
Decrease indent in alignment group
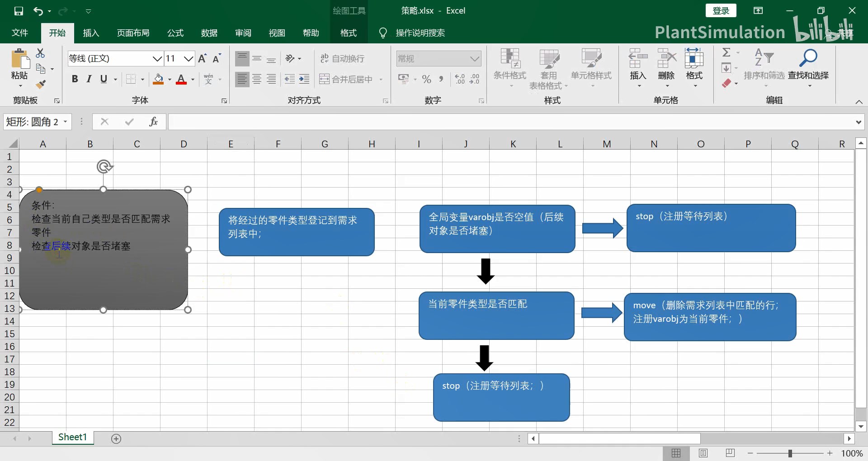coord(290,79)
